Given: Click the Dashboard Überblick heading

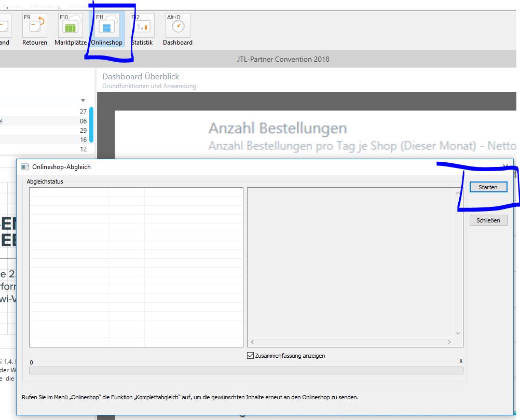Looking at the screenshot, I should click(x=141, y=77).
